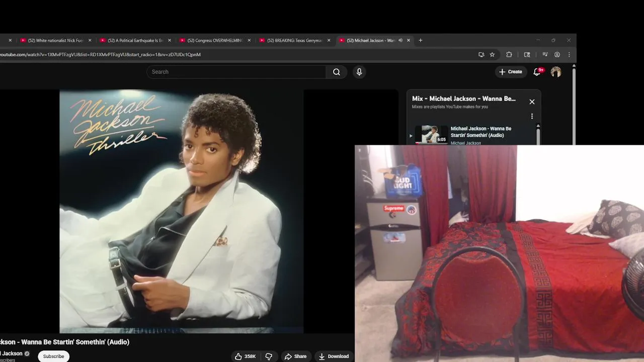Open a new browser tab
The height and width of the screenshot is (362, 644).
tap(421, 40)
